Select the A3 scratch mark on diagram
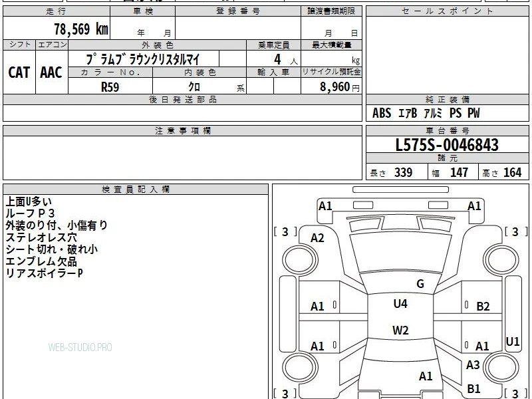Image resolution: width=532 pixels, height=399 pixels. click(473, 364)
